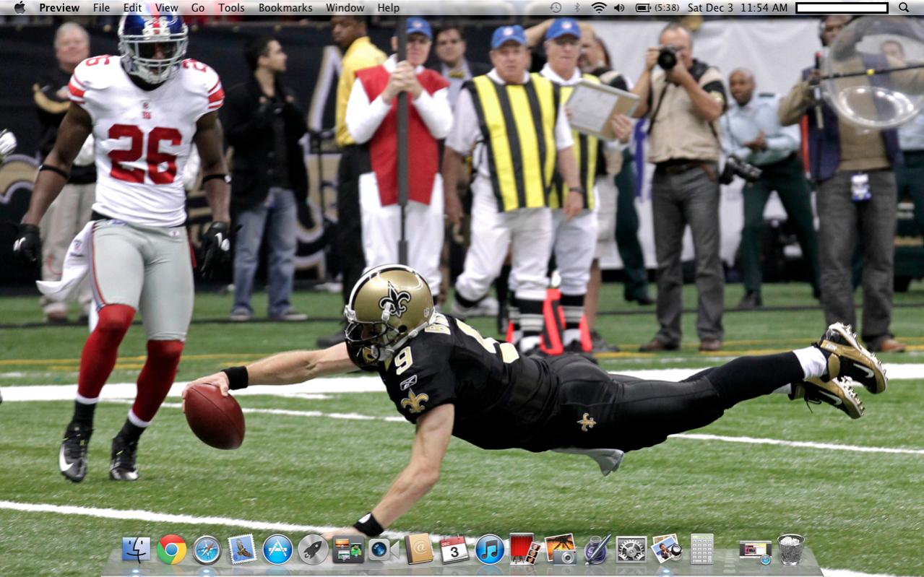The height and width of the screenshot is (577, 924).
Task: Click the Time Machine menu bar icon
Action: click(556, 7)
